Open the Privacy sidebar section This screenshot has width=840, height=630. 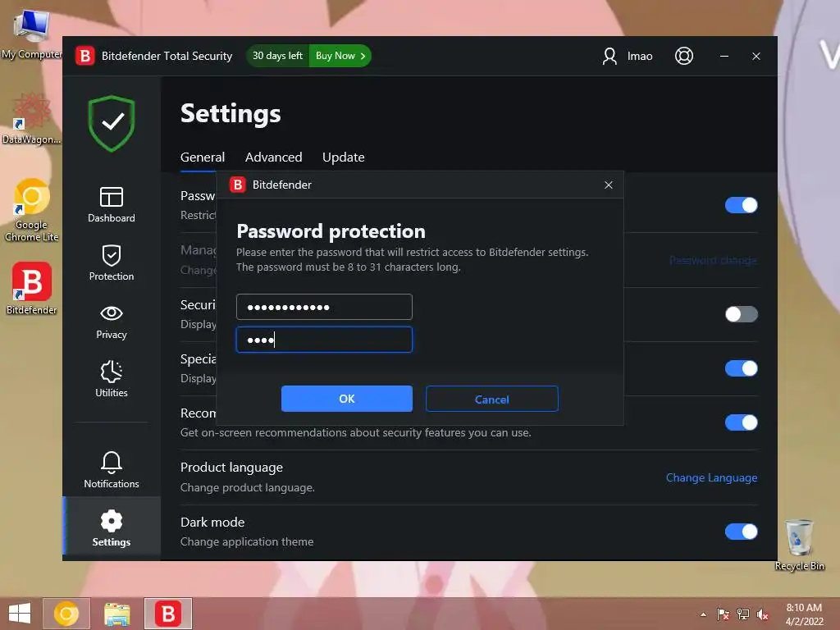112,322
